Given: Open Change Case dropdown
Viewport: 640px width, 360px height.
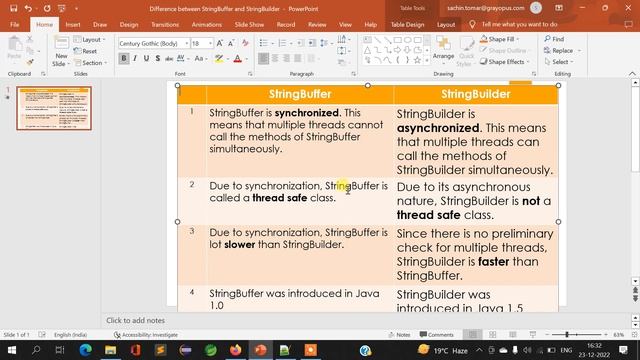Looking at the screenshot, I should [x=201, y=59].
